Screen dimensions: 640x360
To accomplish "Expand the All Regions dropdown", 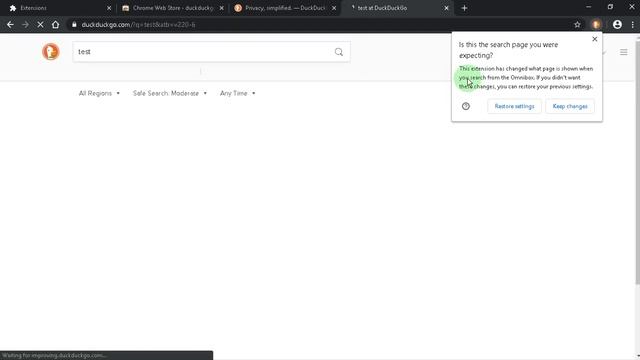I will 99,93.
